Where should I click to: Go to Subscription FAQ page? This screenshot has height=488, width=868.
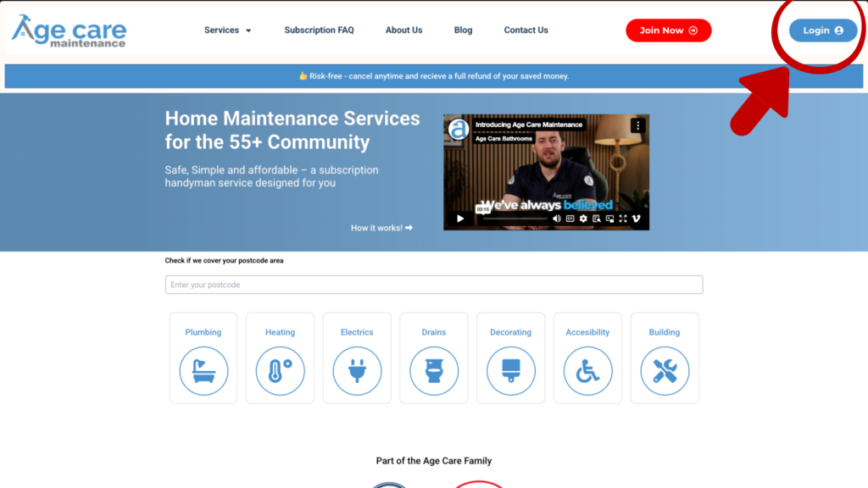(x=319, y=30)
